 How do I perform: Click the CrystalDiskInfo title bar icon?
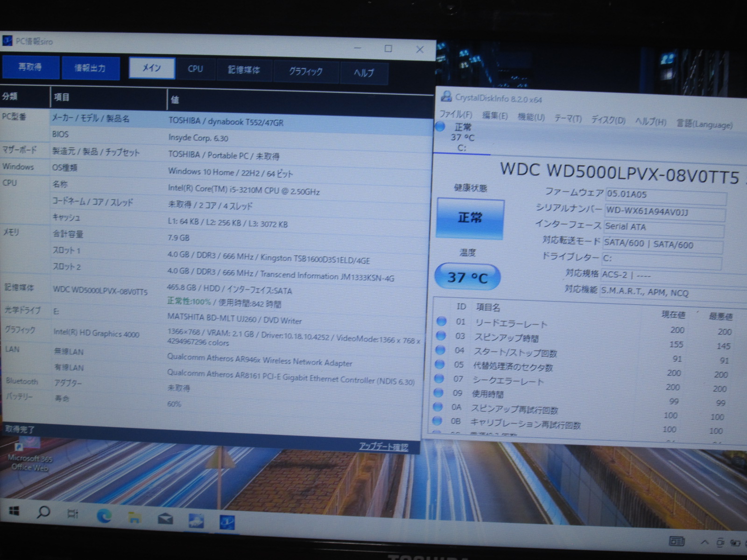point(446,97)
